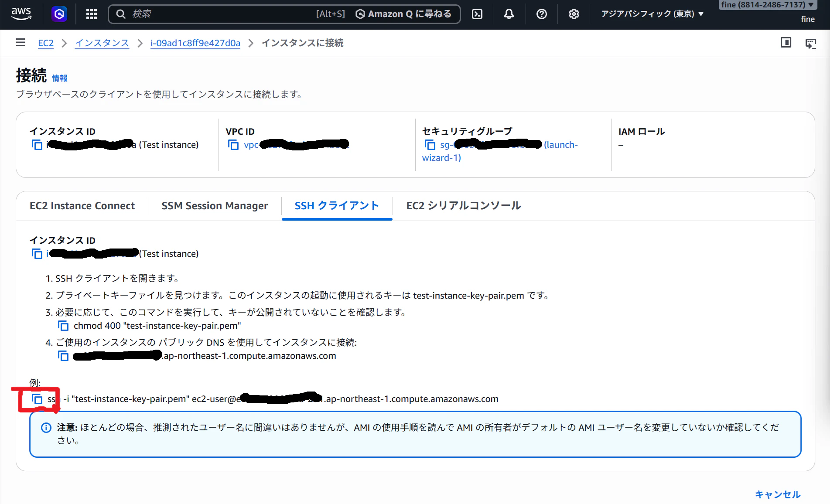Open インスタンス breadcrumb link
The height and width of the screenshot is (504, 830).
point(102,43)
